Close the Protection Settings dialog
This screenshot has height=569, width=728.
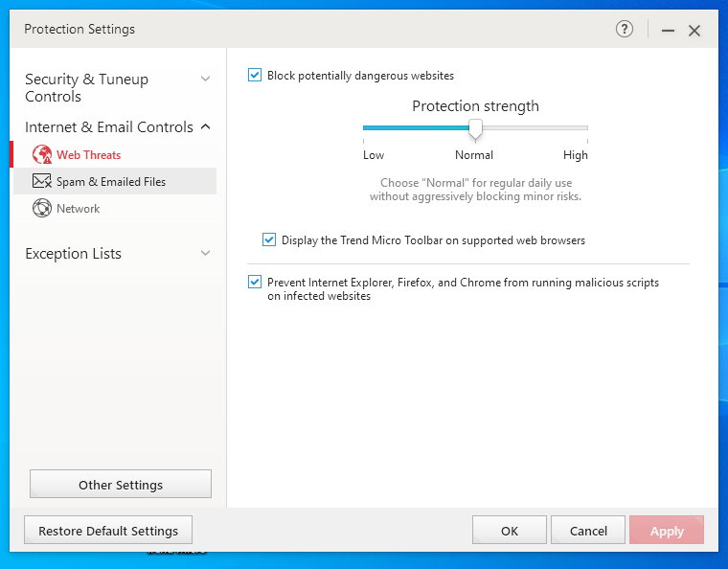694,31
